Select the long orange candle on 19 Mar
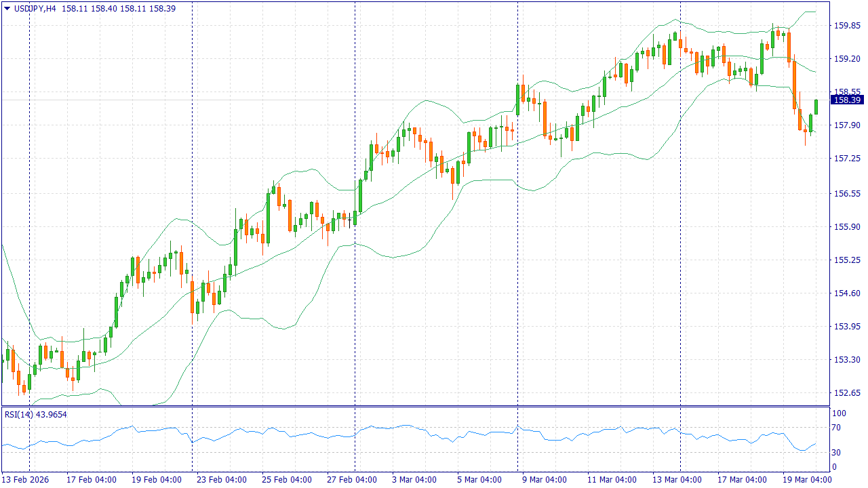The image size is (868, 488). [794, 85]
